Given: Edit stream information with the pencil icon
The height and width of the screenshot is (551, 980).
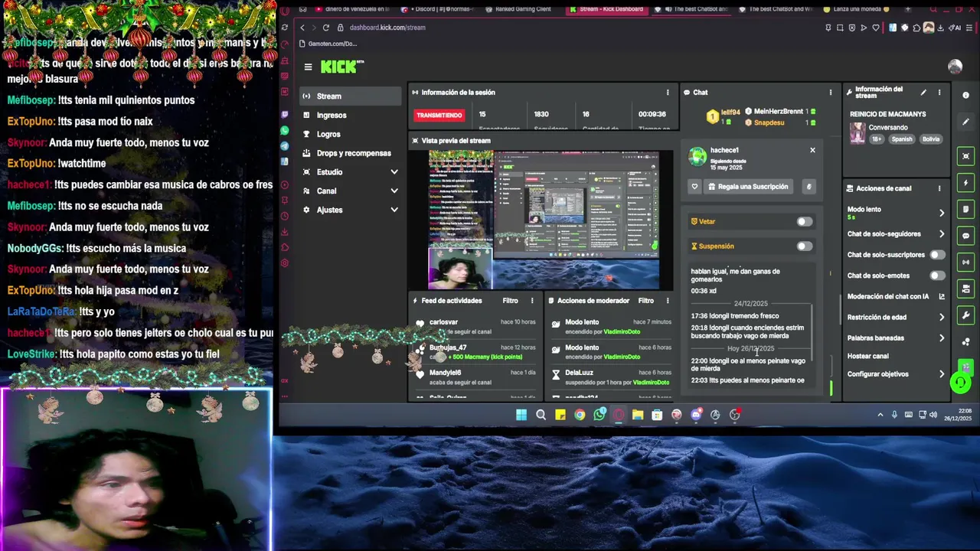Looking at the screenshot, I should coord(923,93).
